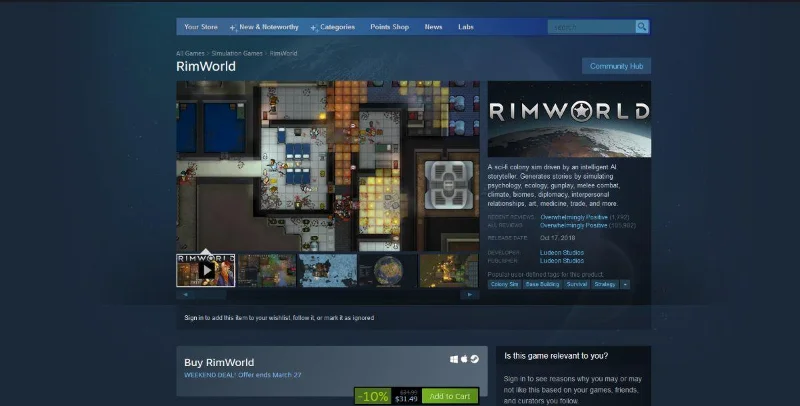800x406 pixels.
Task: Play the RimWorld trailer thumbnail
Action: click(206, 270)
